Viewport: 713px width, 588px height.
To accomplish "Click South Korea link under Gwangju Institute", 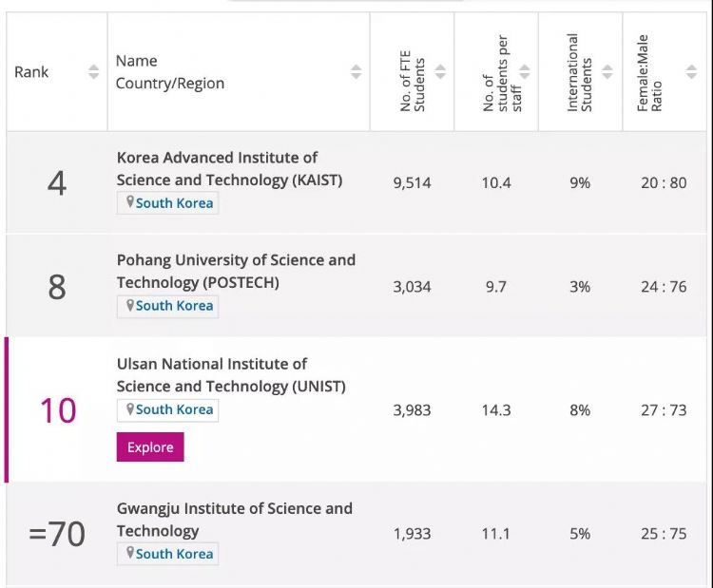I will click(174, 554).
